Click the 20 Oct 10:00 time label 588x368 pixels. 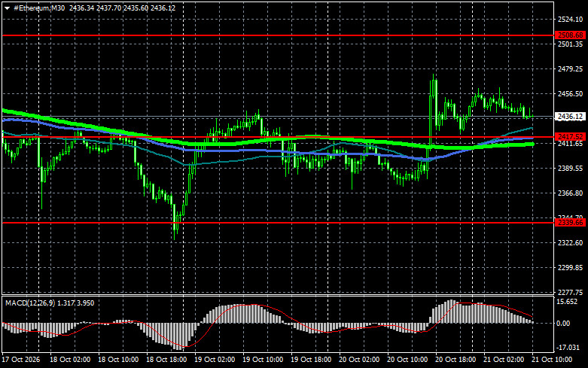coord(407,360)
